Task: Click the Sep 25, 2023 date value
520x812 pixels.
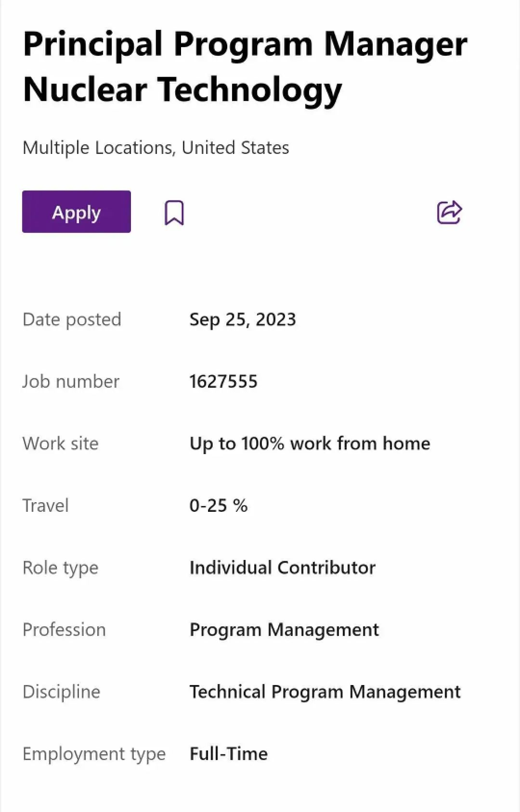Action: (x=243, y=319)
